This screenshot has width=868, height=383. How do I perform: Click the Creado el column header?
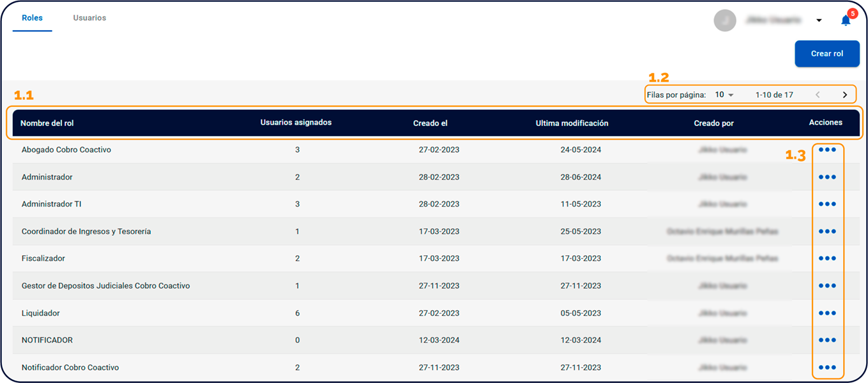click(x=430, y=123)
